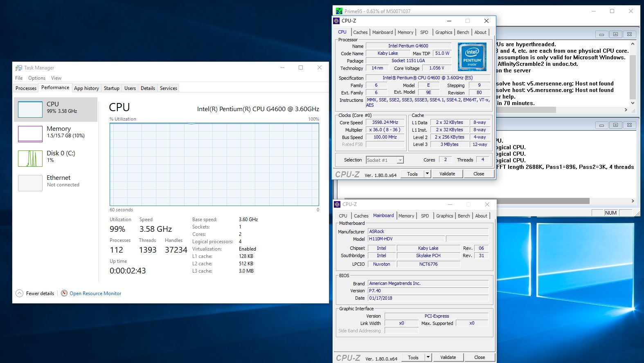This screenshot has height=363, width=644.
Task: Open the Tools dropdown arrow in the Mainboard CPU-Z window
Action: pos(428,357)
